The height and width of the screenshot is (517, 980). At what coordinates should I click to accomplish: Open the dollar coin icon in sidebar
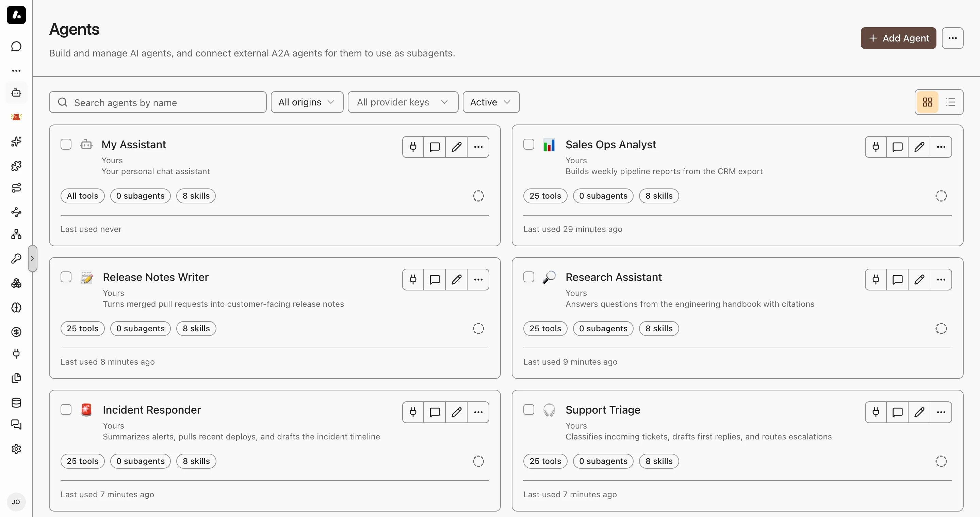[x=16, y=332]
